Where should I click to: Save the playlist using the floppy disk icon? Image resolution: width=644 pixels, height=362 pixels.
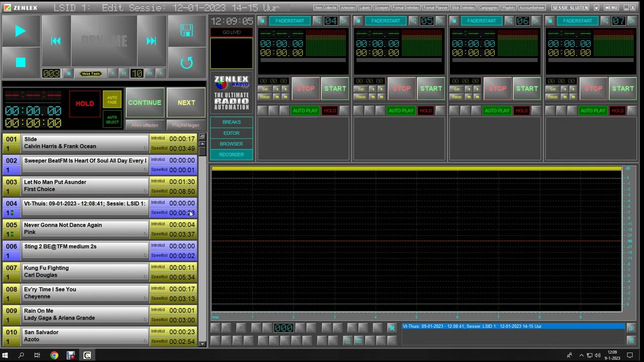pos(187,31)
